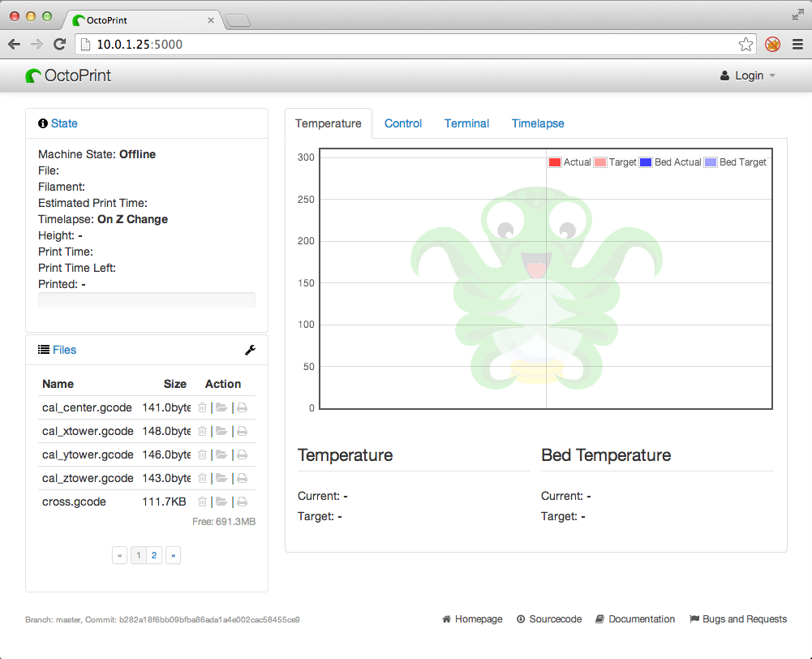The image size is (812, 659).
Task: Print cal_center.gcode using printer icon
Action: [242, 407]
